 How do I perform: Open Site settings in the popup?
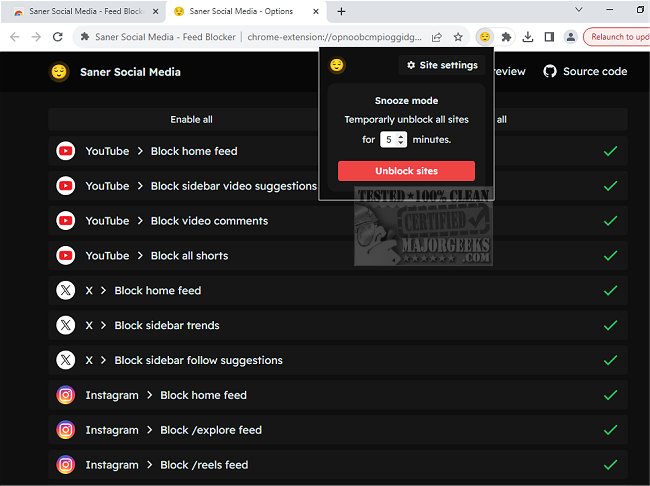[442, 65]
